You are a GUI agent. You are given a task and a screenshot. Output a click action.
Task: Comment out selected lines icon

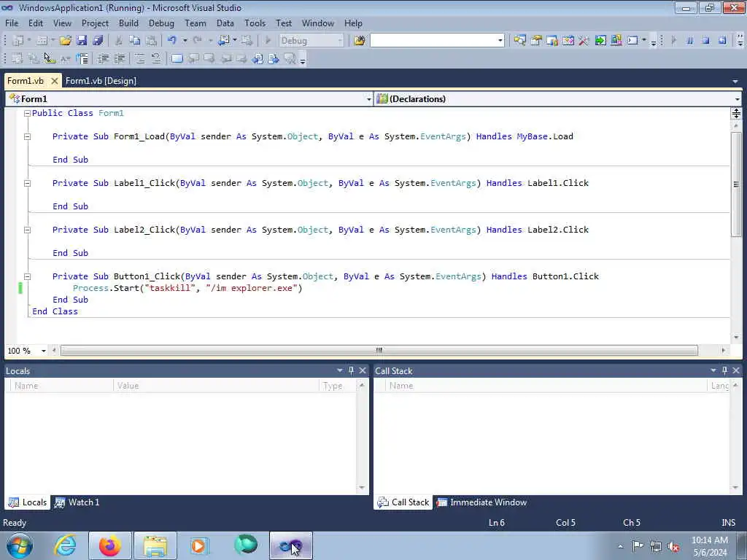pos(139,58)
